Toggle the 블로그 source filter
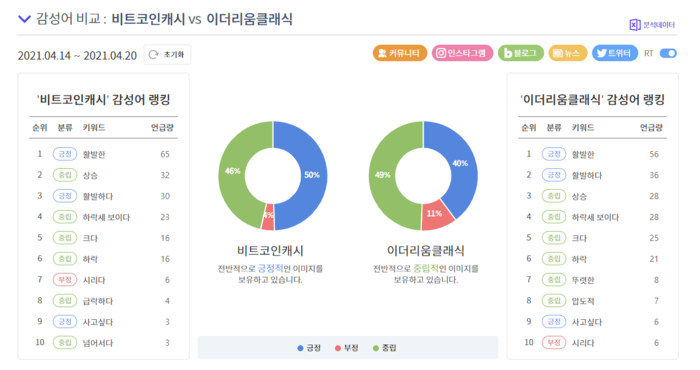The width and height of the screenshot is (700, 370). coord(521,53)
